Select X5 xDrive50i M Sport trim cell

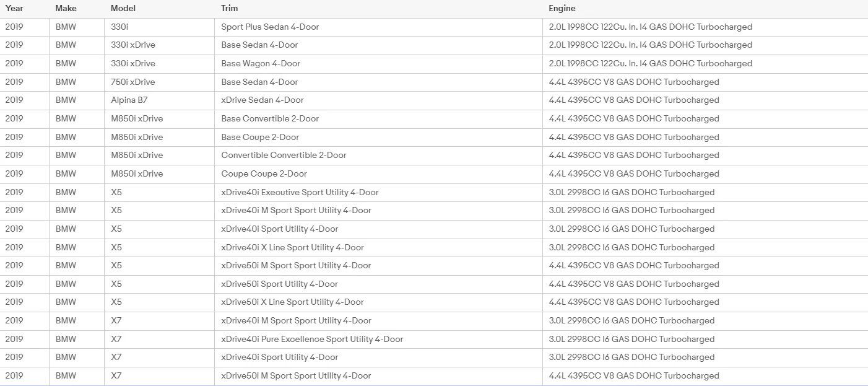(379, 266)
